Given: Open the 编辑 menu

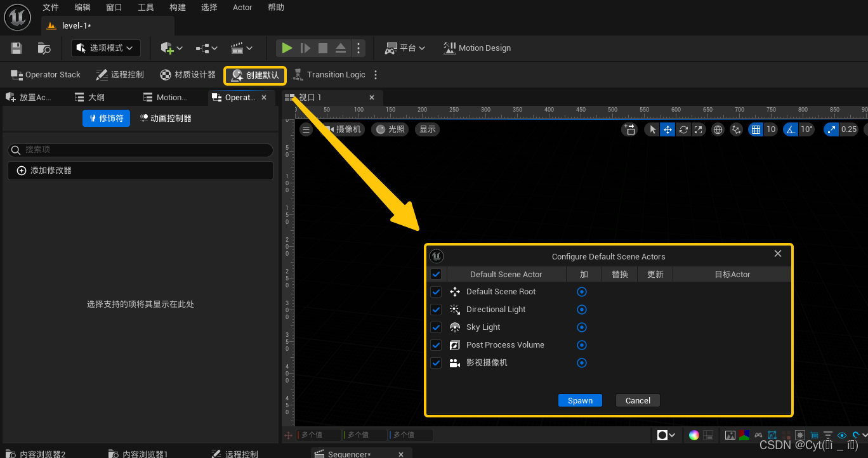Looking at the screenshot, I should tap(82, 8).
